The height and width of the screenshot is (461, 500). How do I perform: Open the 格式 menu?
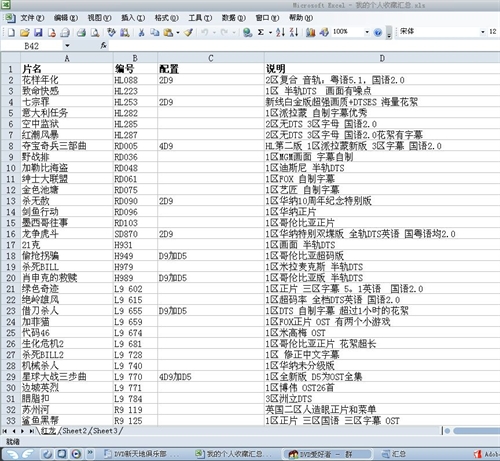pos(166,18)
